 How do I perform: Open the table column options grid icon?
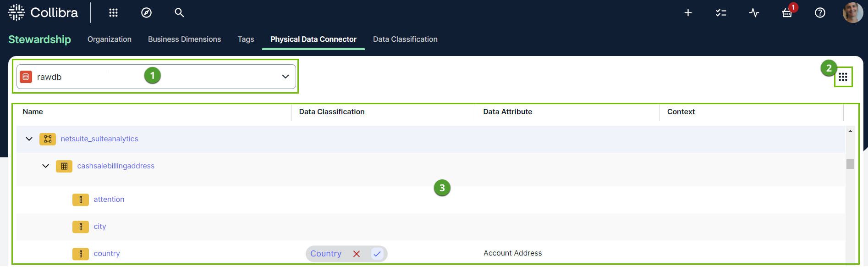[843, 77]
